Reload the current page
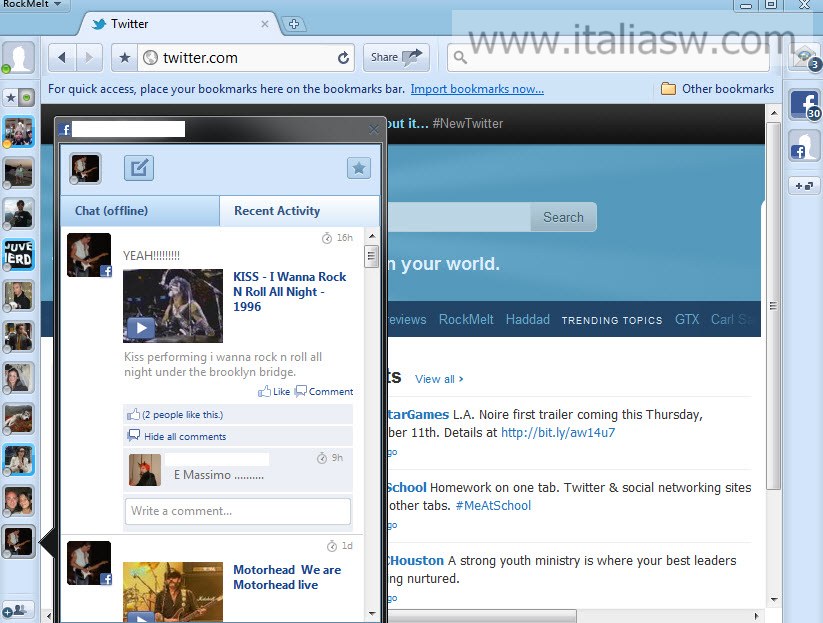The image size is (823, 623). (x=343, y=57)
